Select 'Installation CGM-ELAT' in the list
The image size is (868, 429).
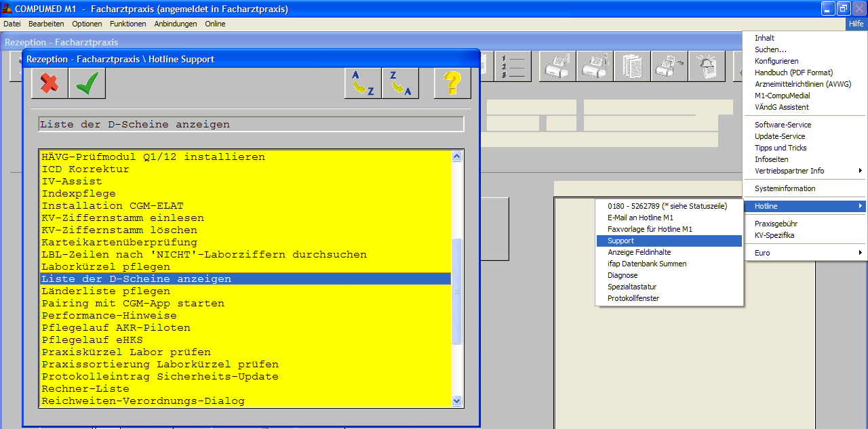tap(245, 205)
